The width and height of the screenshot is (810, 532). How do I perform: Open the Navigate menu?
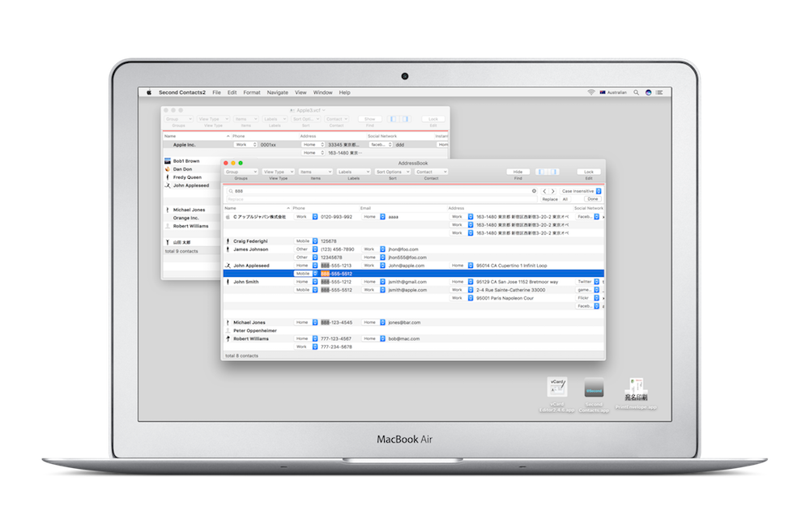click(277, 92)
